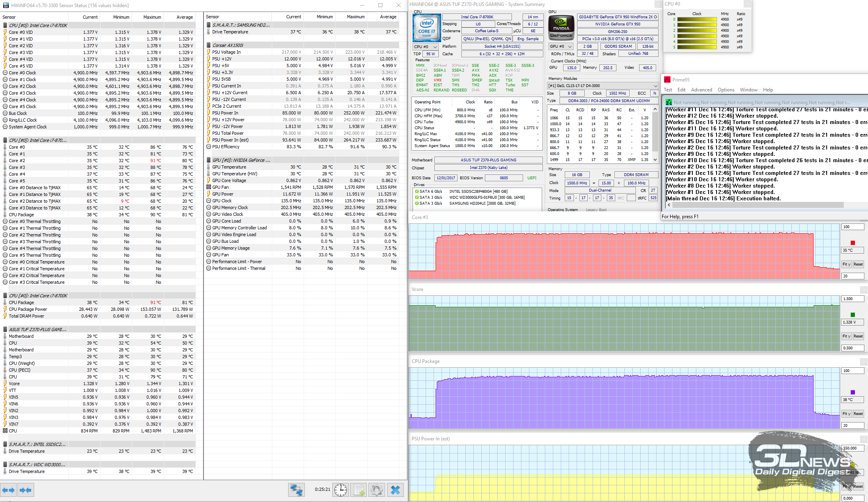The width and height of the screenshot is (868, 502).
Task: Click the HWiNFO64 sensor window title icon
Action: (x=6, y=5)
